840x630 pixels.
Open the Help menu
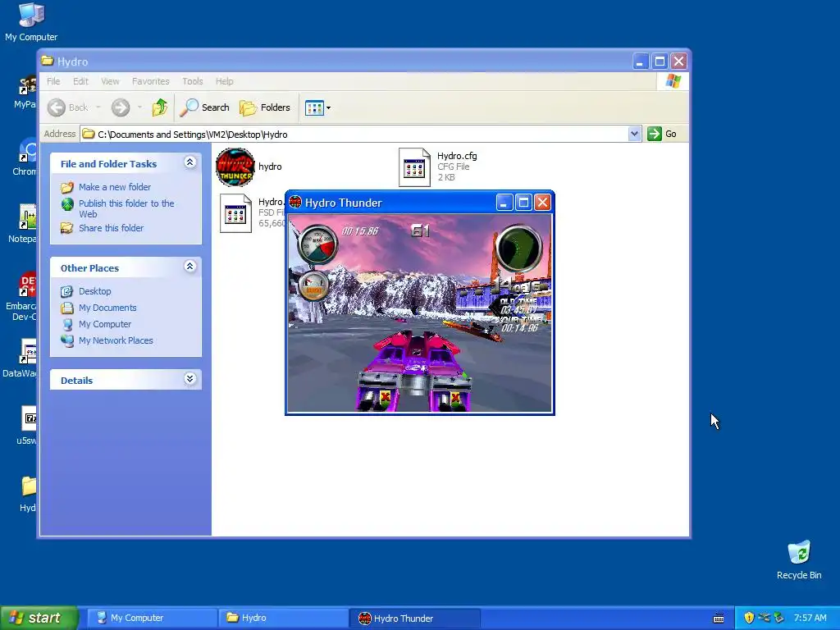point(225,81)
